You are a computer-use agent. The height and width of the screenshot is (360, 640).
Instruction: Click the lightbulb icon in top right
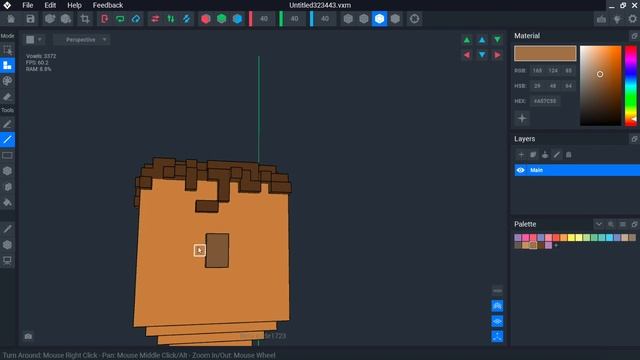[x=617, y=19]
